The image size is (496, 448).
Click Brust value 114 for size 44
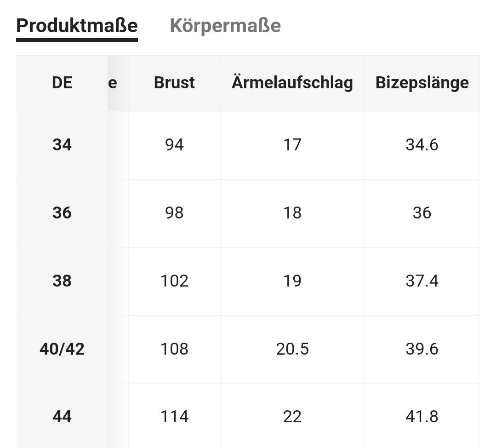[174, 416]
